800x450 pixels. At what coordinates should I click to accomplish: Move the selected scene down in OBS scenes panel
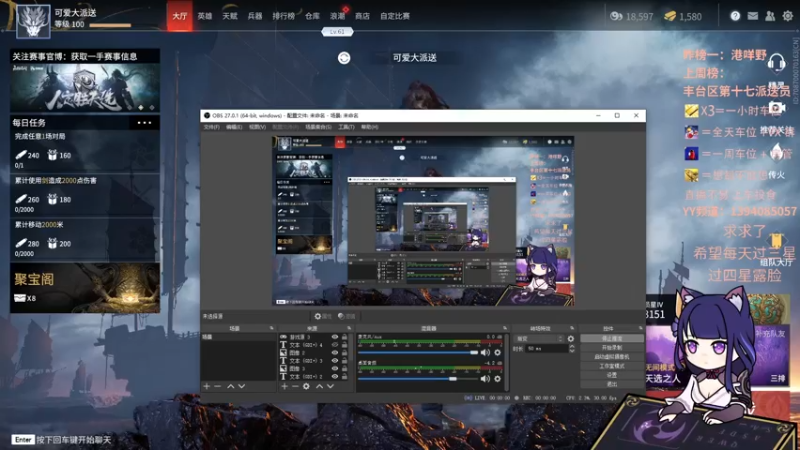click(x=242, y=386)
